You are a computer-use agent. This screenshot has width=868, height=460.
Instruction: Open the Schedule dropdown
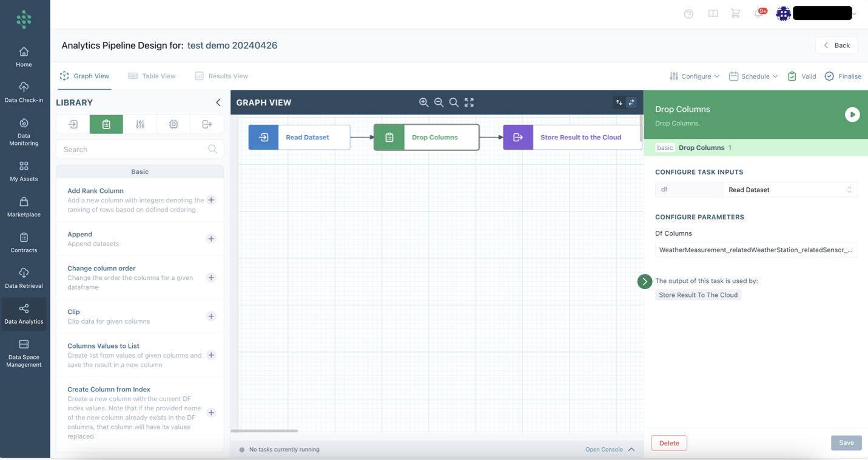[x=753, y=76]
